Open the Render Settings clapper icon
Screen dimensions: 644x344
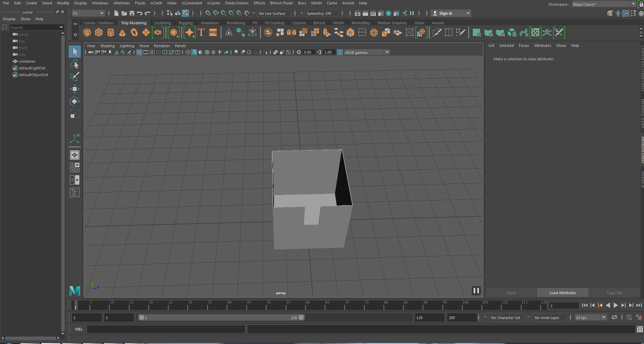pyautogui.click(x=381, y=13)
